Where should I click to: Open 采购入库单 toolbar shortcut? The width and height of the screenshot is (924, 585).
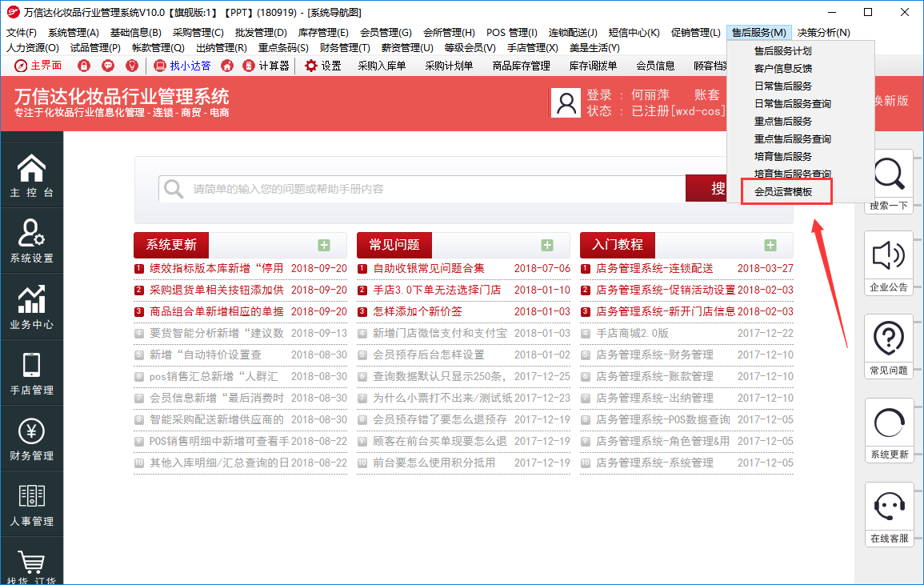click(382, 66)
